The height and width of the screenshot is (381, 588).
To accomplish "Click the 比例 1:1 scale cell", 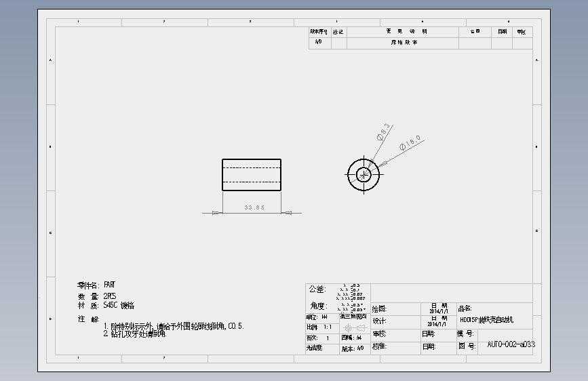I will tap(322, 327).
